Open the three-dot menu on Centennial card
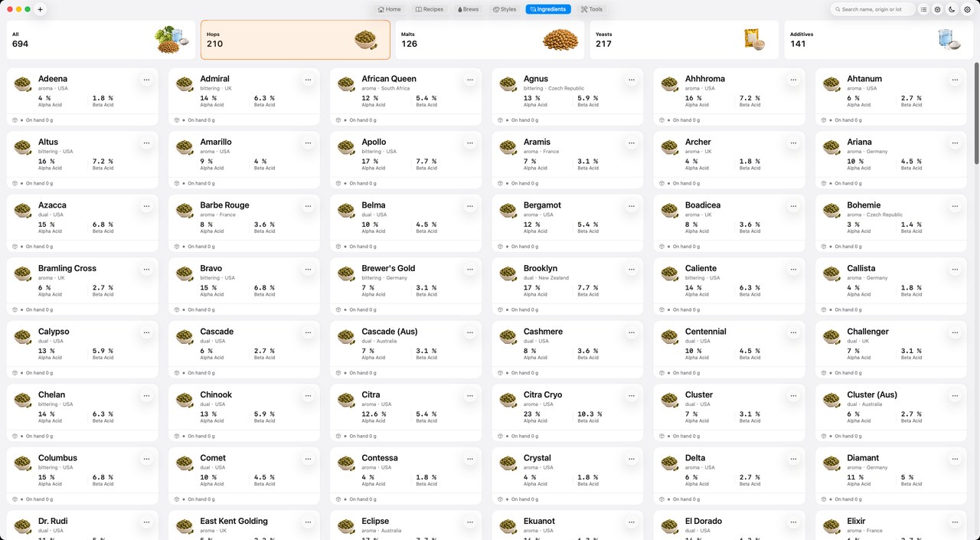Viewport: 980px width, 540px height. (x=793, y=332)
